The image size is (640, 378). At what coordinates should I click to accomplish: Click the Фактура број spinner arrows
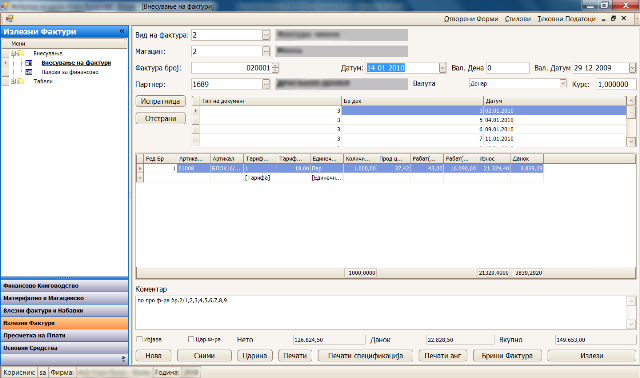(276, 68)
